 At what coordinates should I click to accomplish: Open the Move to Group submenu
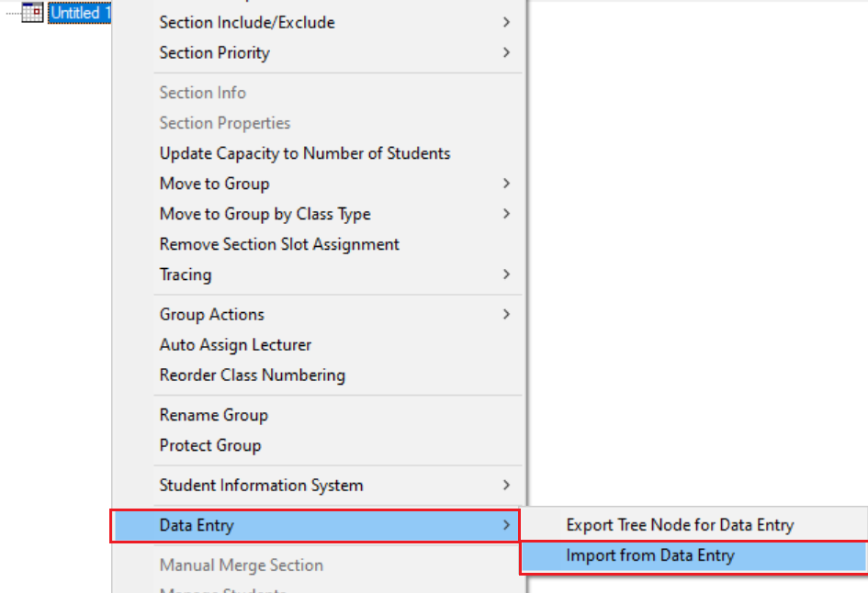coord(214,184)
